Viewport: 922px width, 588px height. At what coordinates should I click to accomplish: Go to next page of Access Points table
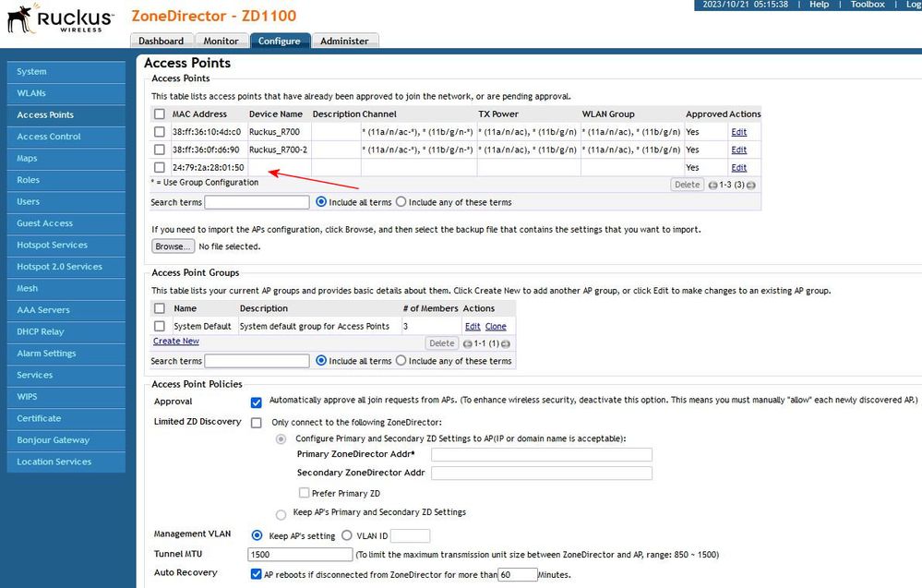coord(751,186)
